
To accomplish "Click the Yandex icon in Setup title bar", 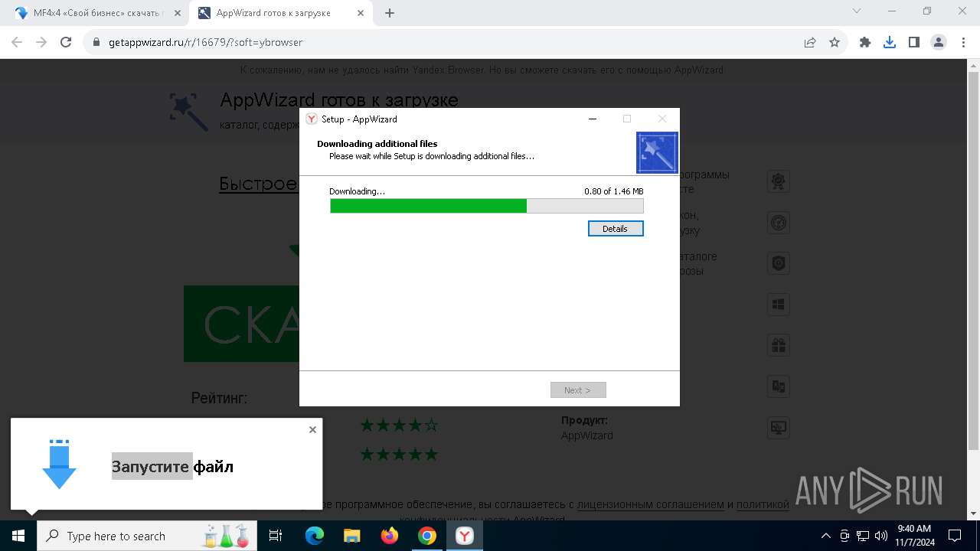I will pos(312,119).
